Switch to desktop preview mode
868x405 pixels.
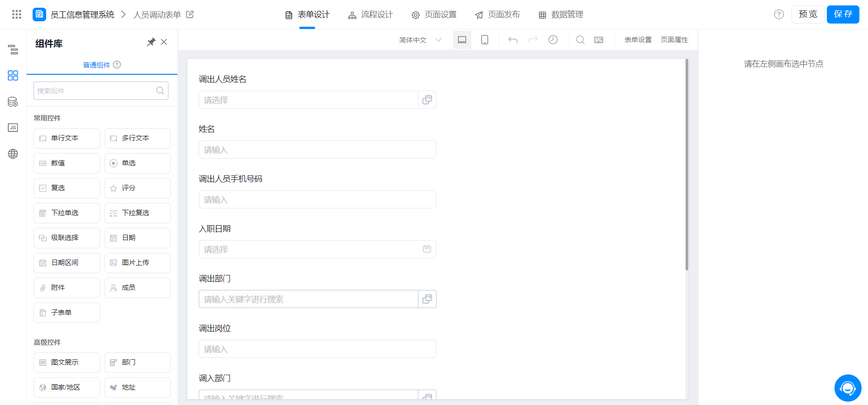tap(462, 40)
